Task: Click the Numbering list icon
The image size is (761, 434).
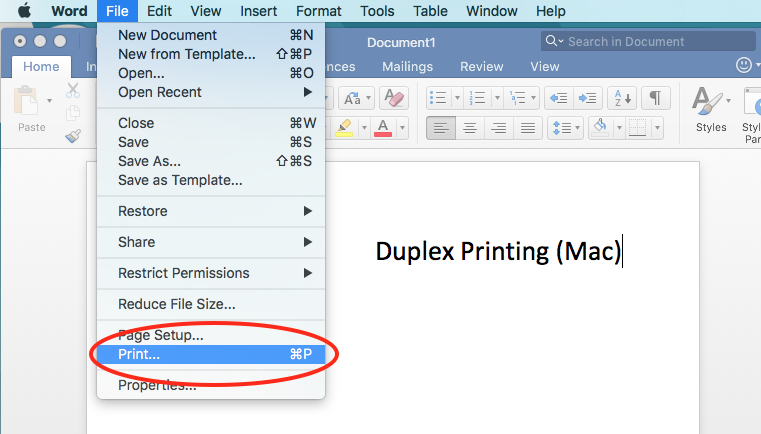Action: tap(478, 99)
